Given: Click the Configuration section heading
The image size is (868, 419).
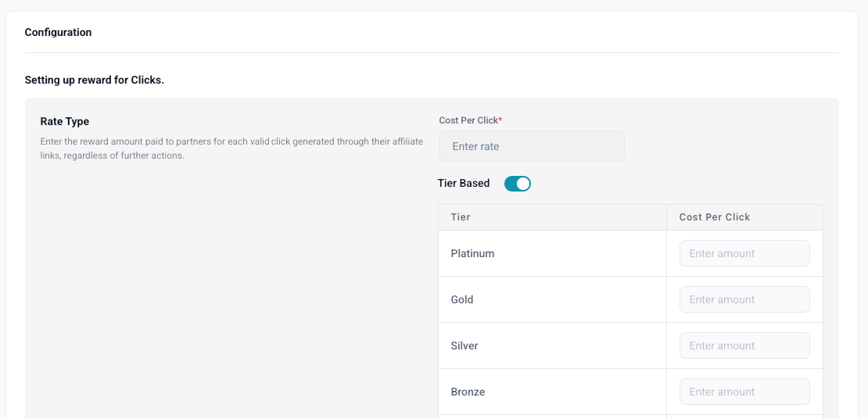Looking at the screenshot, I should 58,33.
